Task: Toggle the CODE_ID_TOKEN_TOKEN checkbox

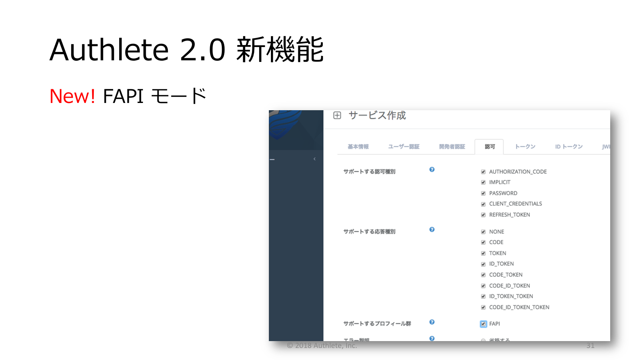Action: click(x=483, y=308)
